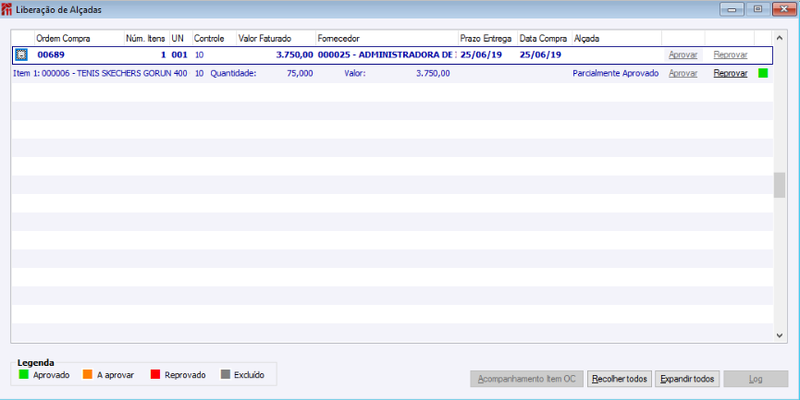Click green Aprovado legend swatch
Screen dimensions: 800x400
(x=23, y=374)
